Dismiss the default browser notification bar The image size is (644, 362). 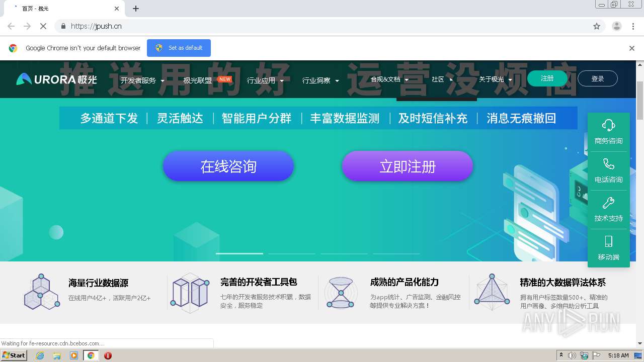pyautogui.click(x=632, y=48)
